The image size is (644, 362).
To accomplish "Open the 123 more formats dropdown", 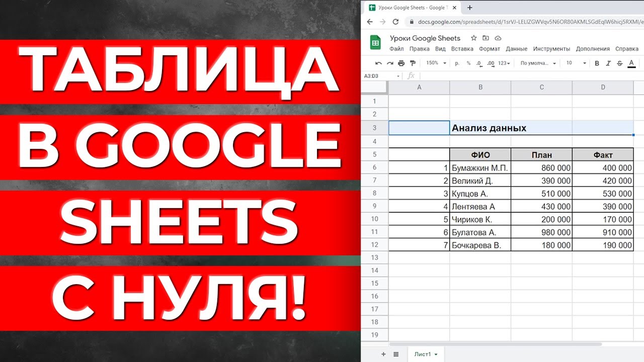I will pos(504,63).
